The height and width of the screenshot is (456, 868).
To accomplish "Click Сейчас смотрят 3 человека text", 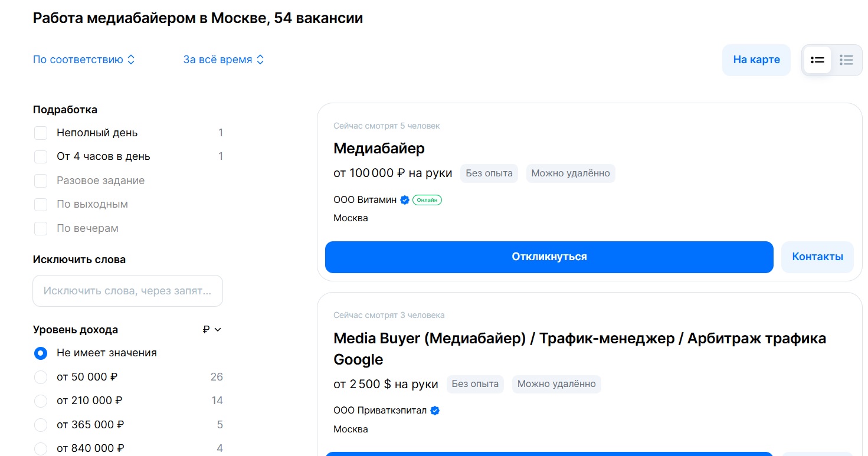I will (x=389, y=315).
